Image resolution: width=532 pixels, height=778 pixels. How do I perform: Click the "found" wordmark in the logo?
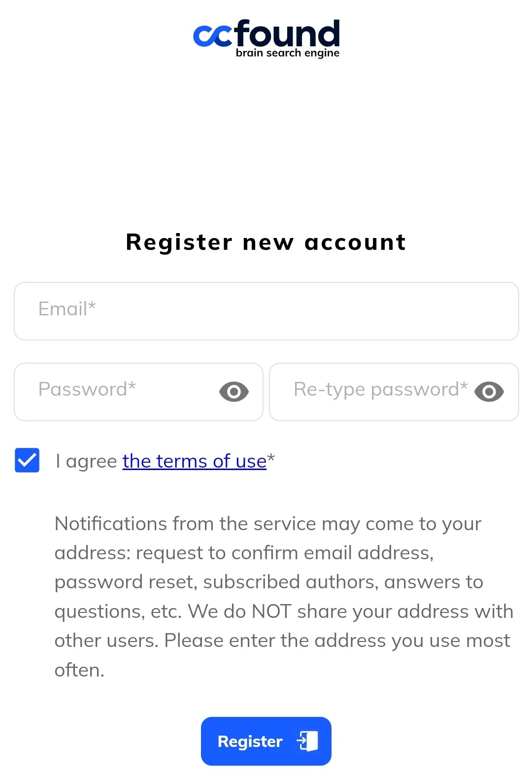(x=288, y=33)
